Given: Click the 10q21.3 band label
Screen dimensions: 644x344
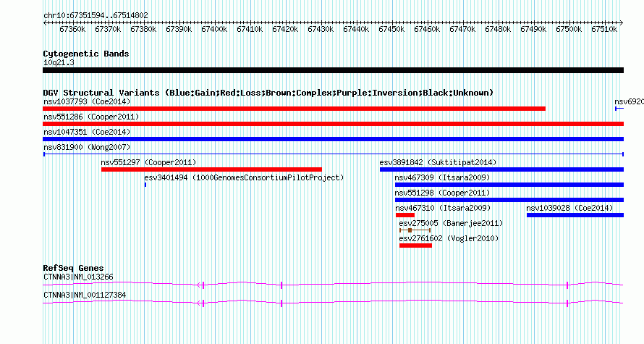Looking at the screenshot, I should (x=59, y=62).
